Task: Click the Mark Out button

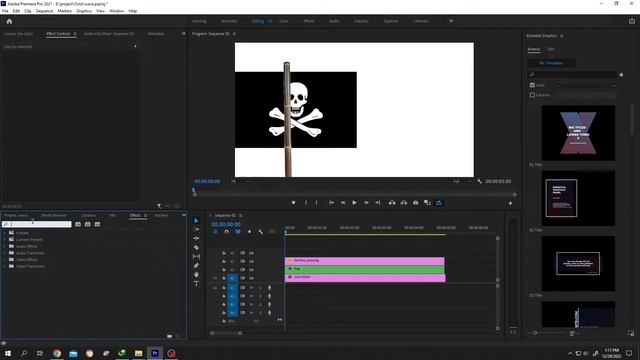Action: (316, 203)
